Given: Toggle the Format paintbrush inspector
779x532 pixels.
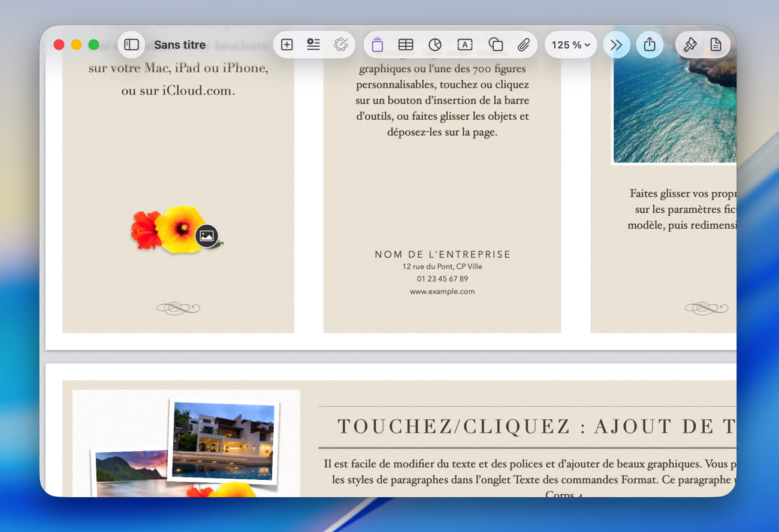Looking at the screenshot, I should (x=690, y=45).
